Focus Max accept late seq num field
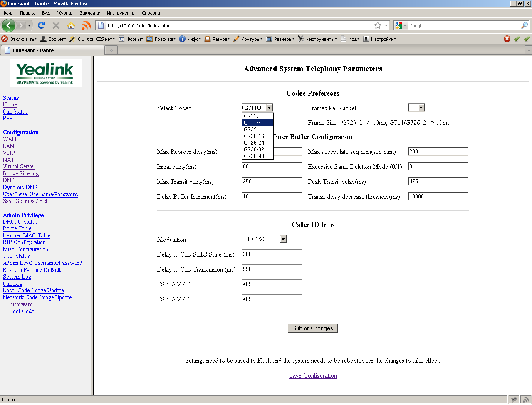Image resolution: width=532 pixels, height=405 pixels. tap(438, 151)
